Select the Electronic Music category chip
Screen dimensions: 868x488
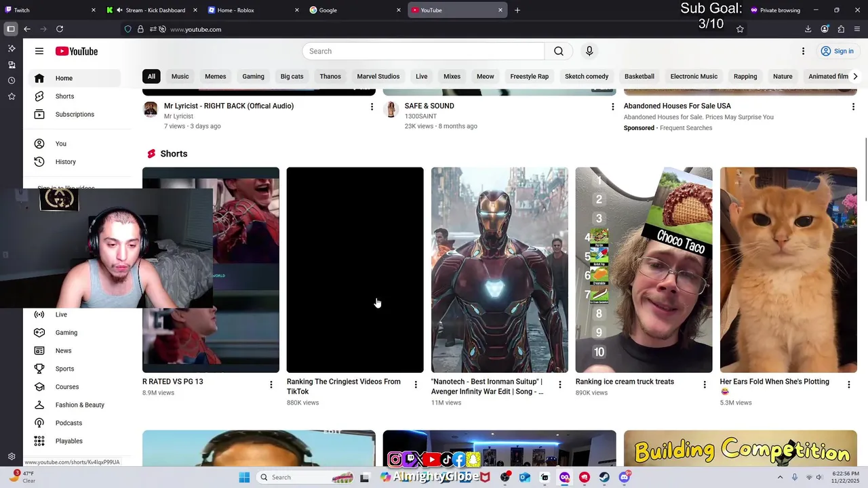(x=694, y=77)
